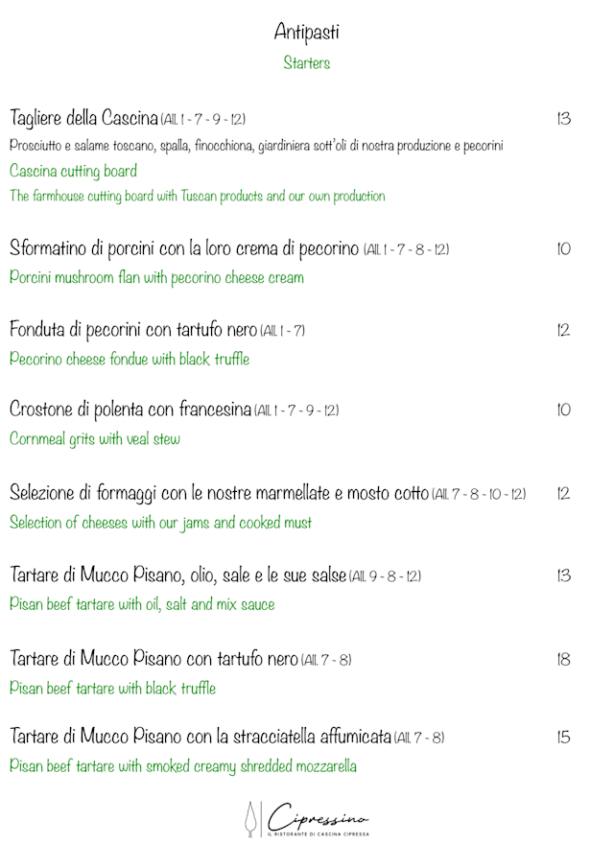This screenshot has height=868, width=614.
Task: Click the price 18 for truffle tartare
Action: (563, 659)
